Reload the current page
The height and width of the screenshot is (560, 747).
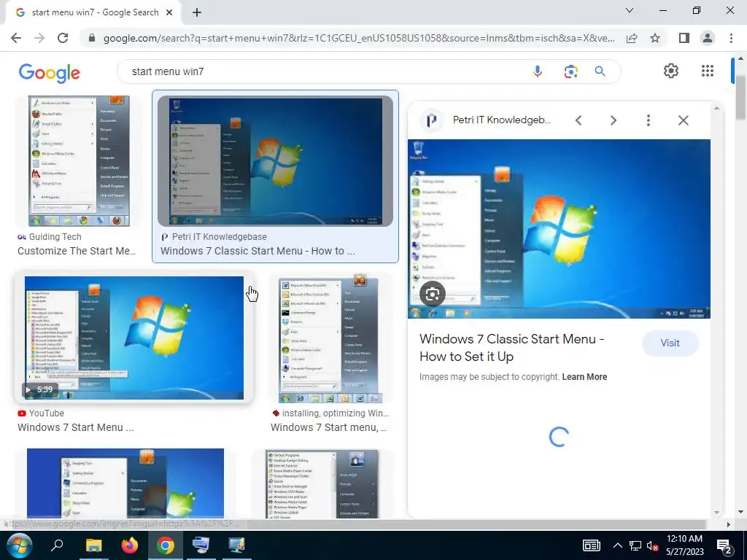pyautogui.click(x=63, y=38)
